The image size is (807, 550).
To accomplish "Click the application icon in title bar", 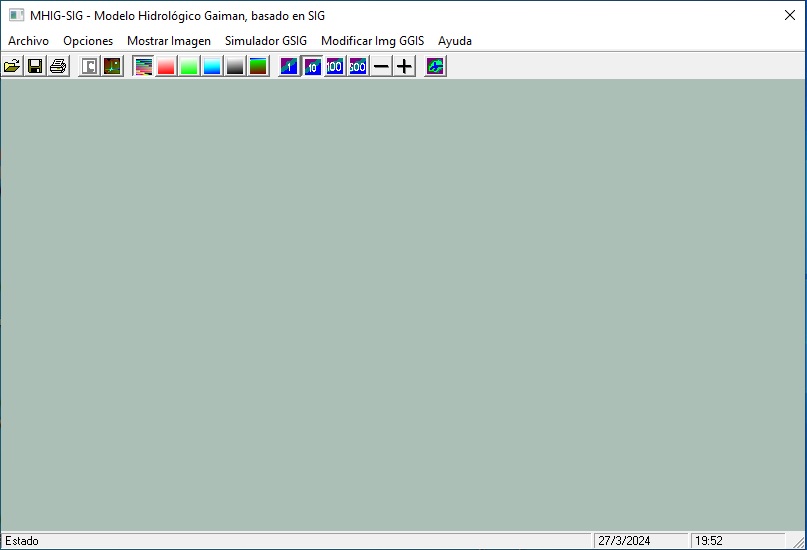I will tap(16, 15).
